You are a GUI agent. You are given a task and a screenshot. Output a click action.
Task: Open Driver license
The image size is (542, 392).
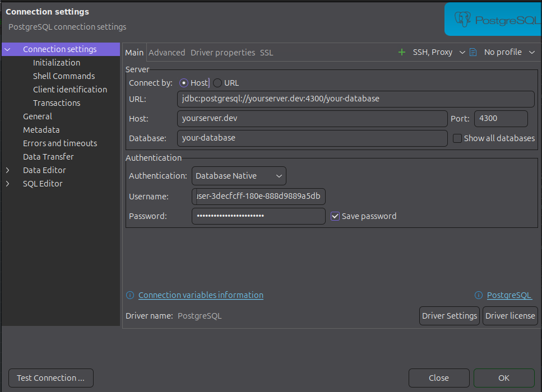click(x=510, y=316)
